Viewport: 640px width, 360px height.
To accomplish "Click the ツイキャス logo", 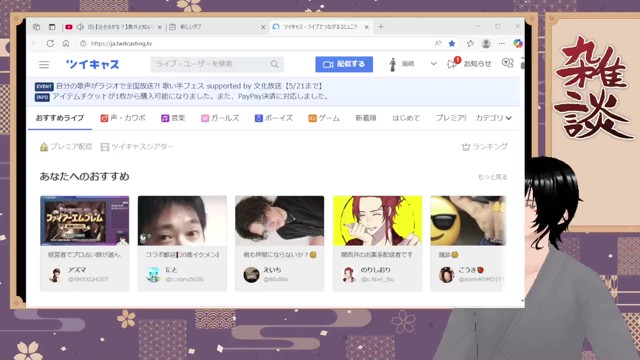I will pos(93,64).
